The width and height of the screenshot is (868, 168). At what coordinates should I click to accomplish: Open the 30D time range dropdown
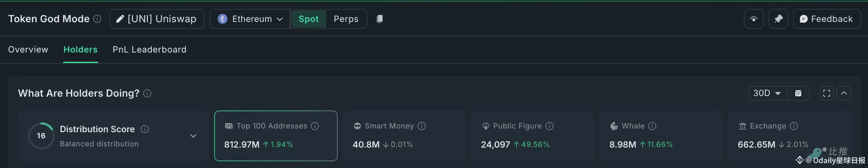pos(767,94)
